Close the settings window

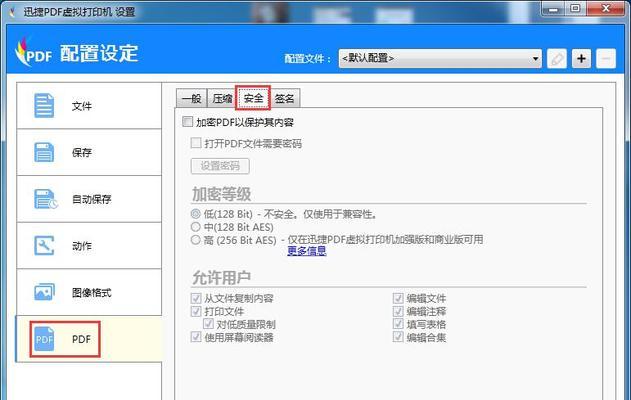[606, 8]
